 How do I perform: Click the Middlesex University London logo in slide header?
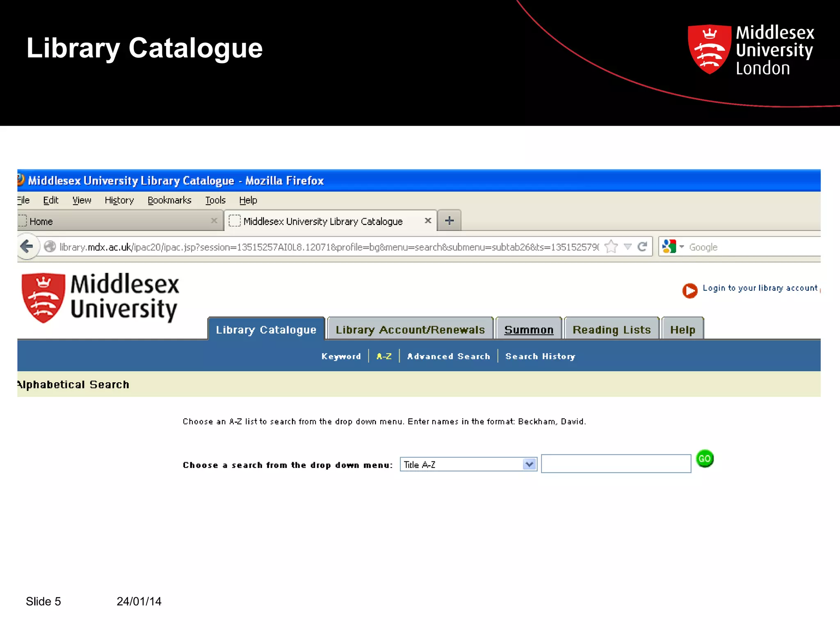click(751, 50)
